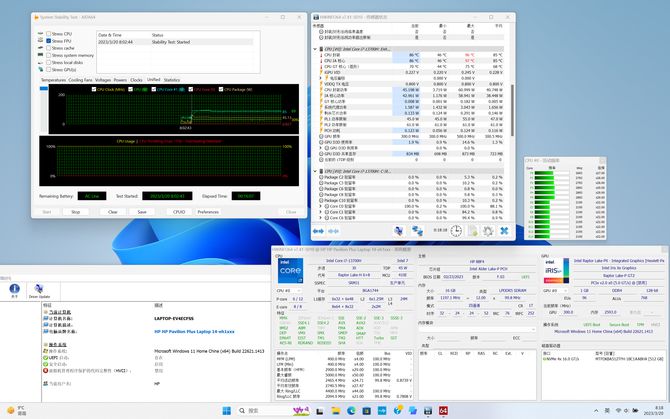Viewport: 670px width, 419px height.
Task: Click the HP Pavilion Plus Laptop 14 model link
Action: (194, 331)
